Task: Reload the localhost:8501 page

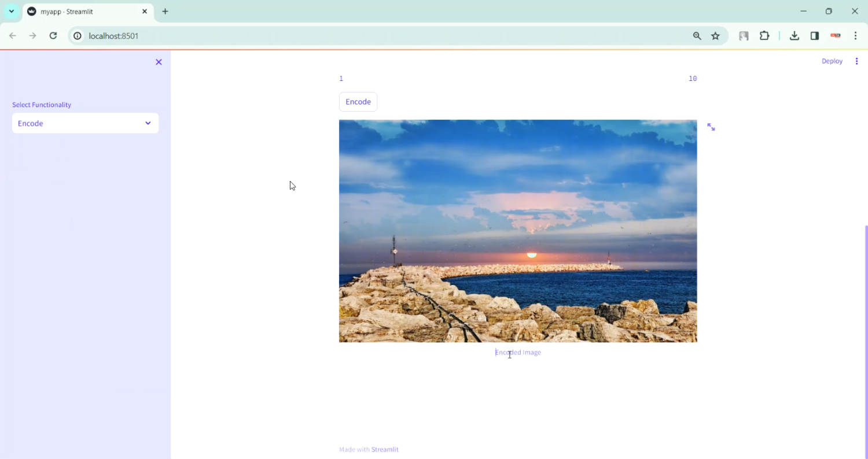Action: pyautogui.click(x=53, y=36)
